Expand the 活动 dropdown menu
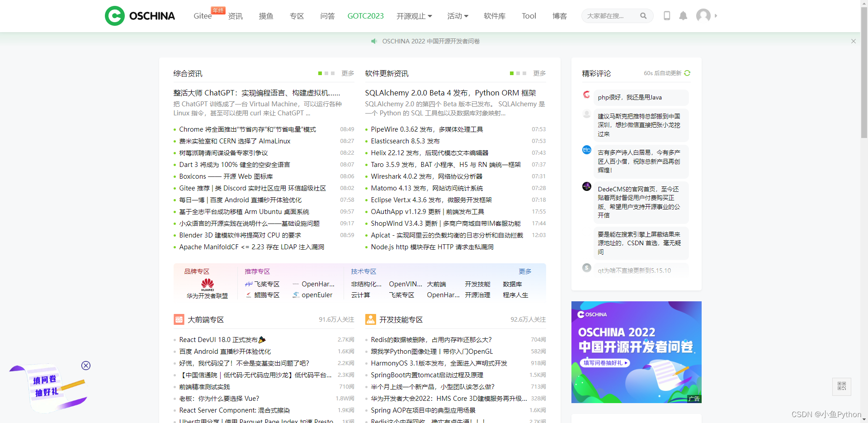 [x=458, y=16]
